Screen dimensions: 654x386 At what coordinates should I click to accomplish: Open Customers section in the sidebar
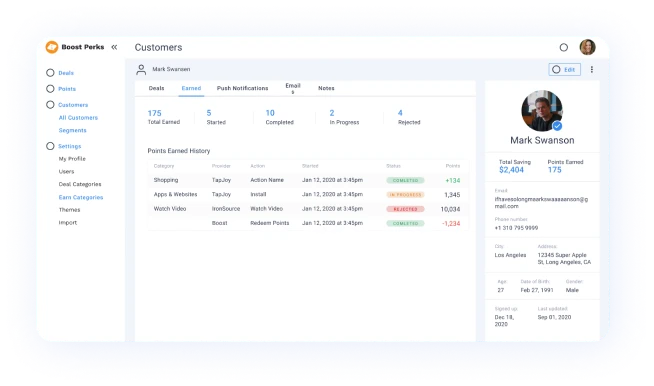pos(73,105)
